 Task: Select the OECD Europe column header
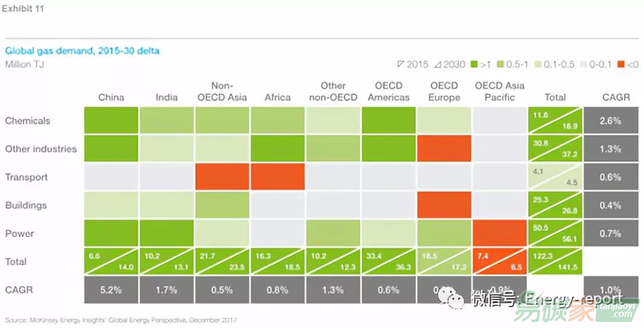(x=444, y=91)
